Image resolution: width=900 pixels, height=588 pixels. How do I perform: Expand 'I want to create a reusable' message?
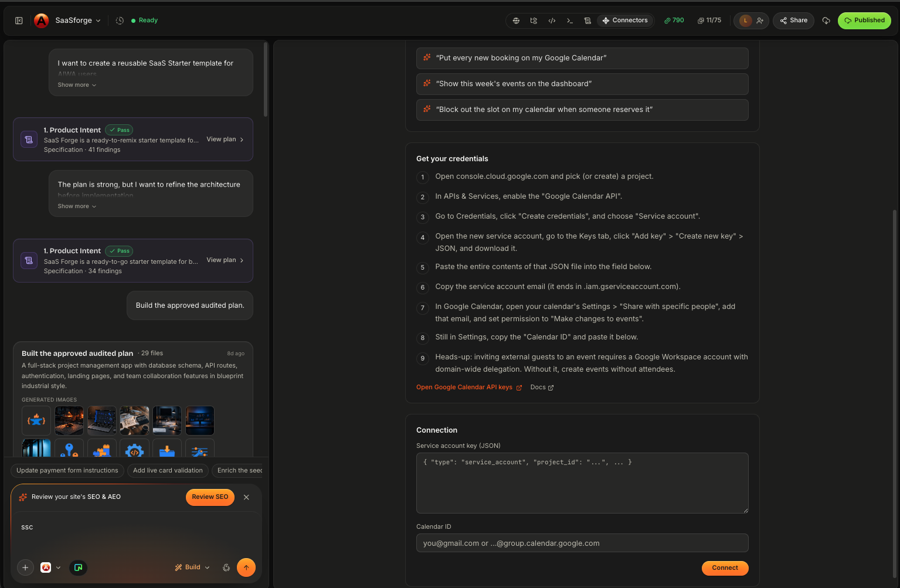coord(77,85)
